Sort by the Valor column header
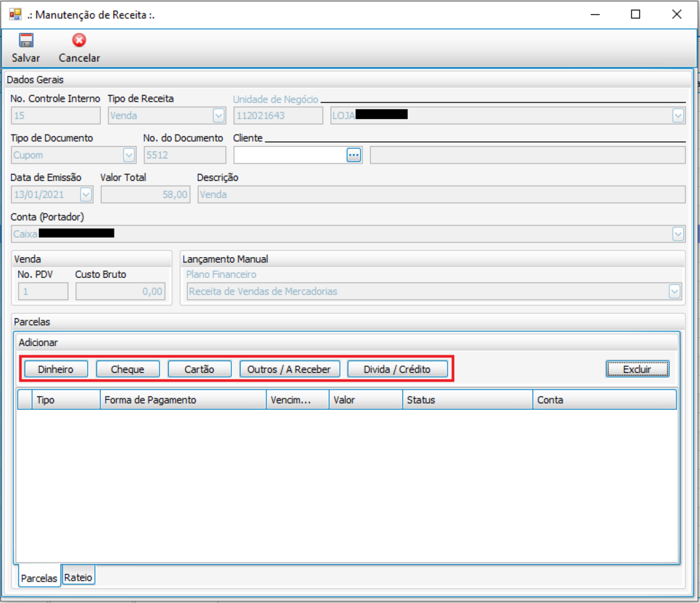This screenshot has width=700, height=603. pyautogui.click(x=366, y=400)
